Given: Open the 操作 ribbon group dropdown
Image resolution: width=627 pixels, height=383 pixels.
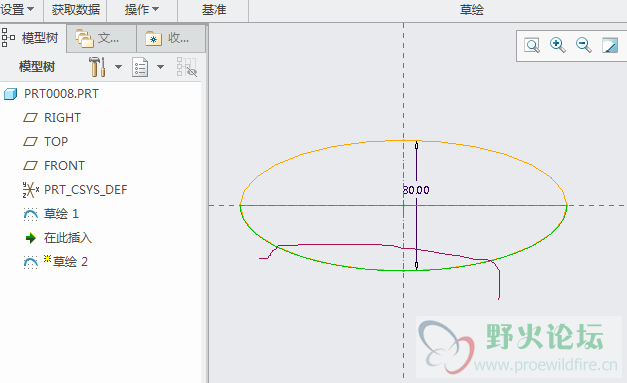Looking at the screenshot, I should [x=142, y=10].
